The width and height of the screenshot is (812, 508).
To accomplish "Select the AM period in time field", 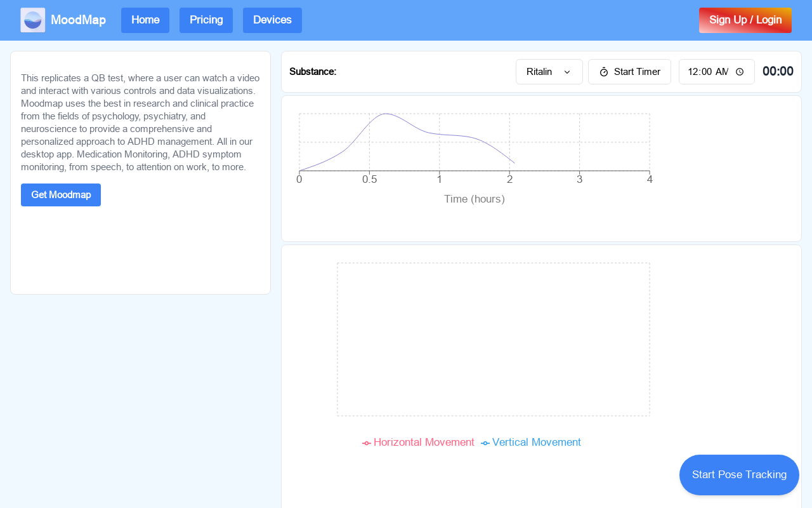I will click(x=721, y=72).
